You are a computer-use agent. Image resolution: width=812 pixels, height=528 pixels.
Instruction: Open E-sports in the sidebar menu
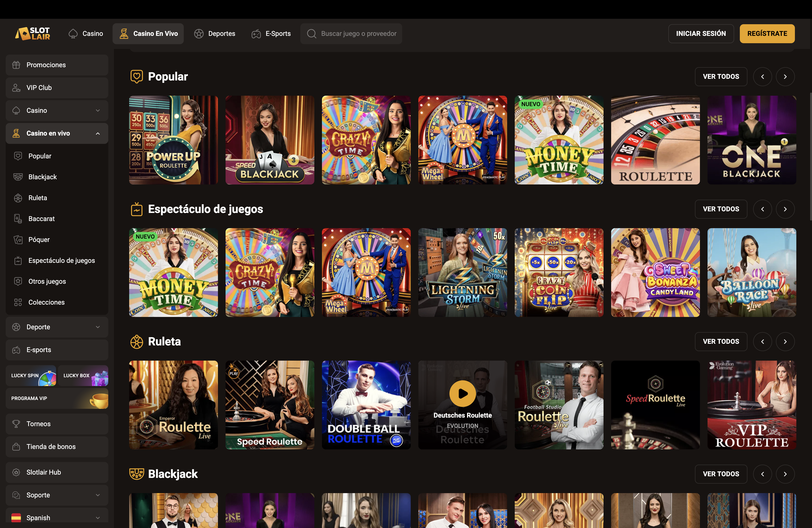57,350
